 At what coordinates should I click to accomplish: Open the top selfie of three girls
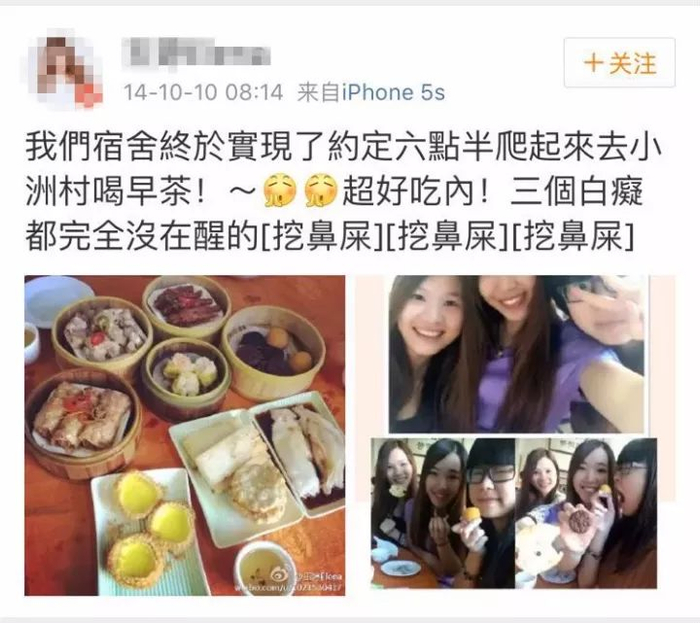coord(517,354)
